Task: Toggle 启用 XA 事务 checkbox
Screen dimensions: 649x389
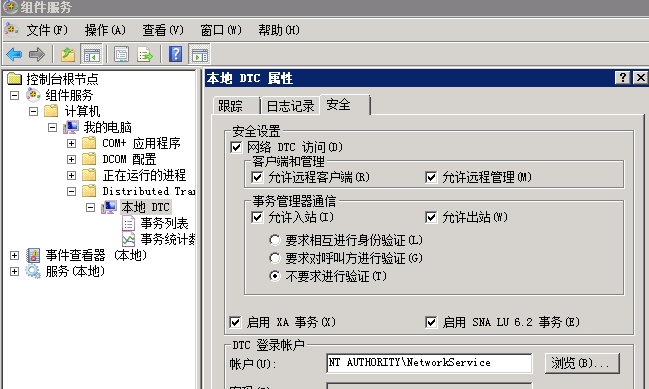Action: pyautogui.click(x=235, y=322)
